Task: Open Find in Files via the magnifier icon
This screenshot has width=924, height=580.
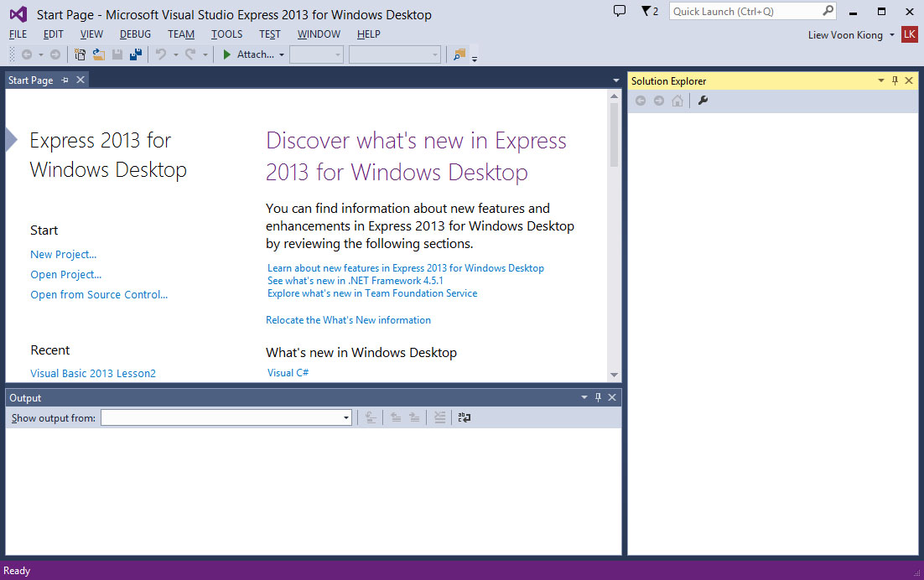Action: (x=459, y=54)
